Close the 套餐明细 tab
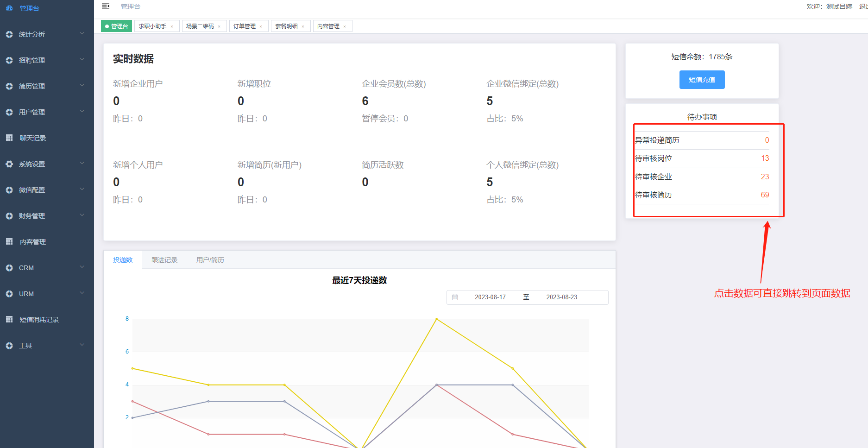 pyautogui.click(x=303, y=26)
